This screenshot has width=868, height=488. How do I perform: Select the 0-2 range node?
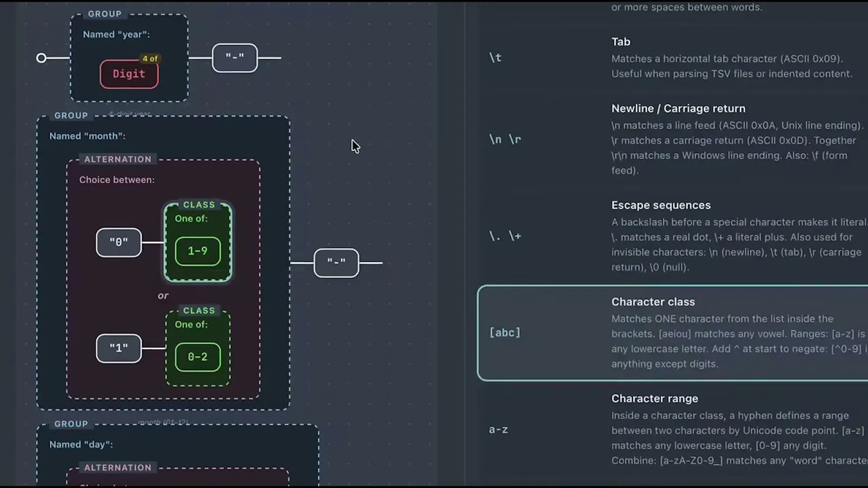(x=198, y=357)
